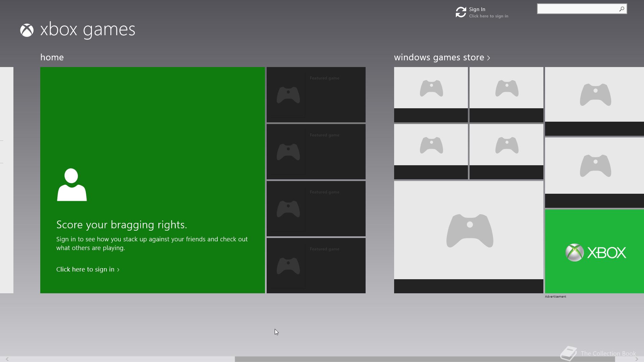
Task: Click 'Click here to sign in' link on green tile
Action: [88, 269]
